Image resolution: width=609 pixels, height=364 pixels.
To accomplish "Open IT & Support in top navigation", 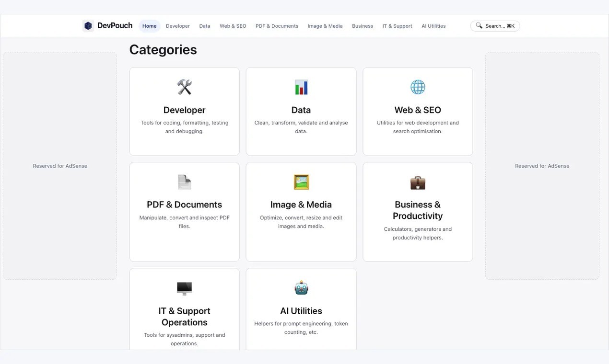I will coord(397,26).
